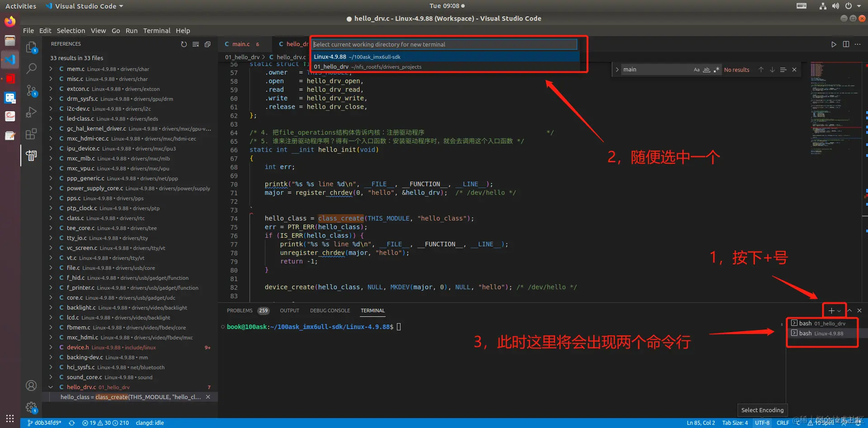Image resolution: width=868 pixels, height=428 pixels.
Task: Toggle regular expression search in find widget
Action: click(717, 70)
